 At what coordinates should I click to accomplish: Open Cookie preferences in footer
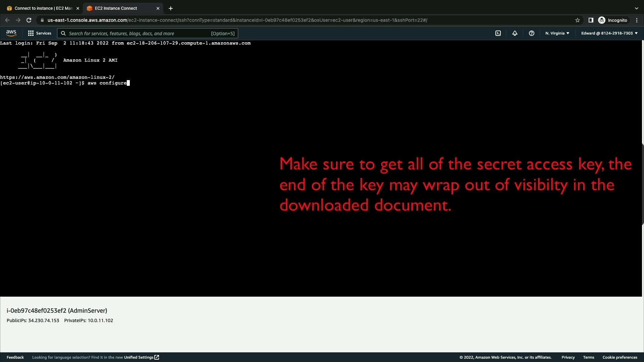[x=620, y=357]
